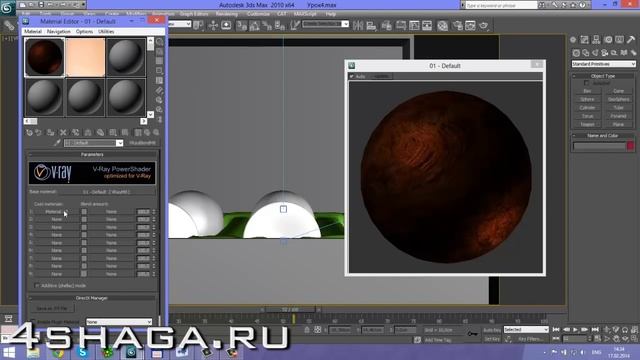Open the material name dropdown
Screen dimensions: 640x360
point(119,143)
